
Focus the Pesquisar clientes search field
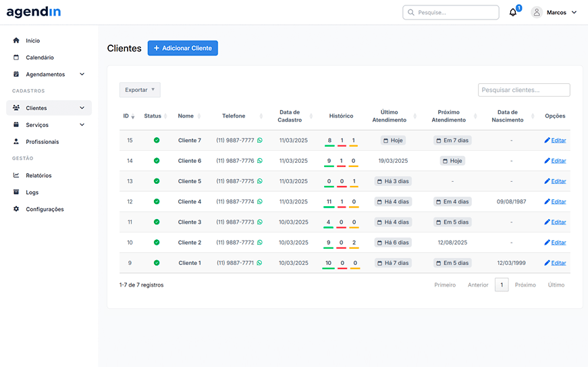524,90
